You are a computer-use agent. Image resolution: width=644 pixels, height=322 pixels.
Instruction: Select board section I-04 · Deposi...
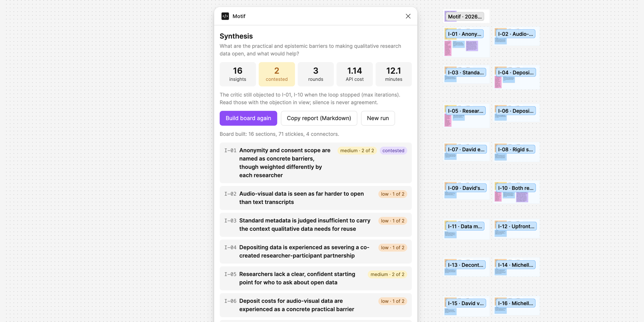click(516, 72)
